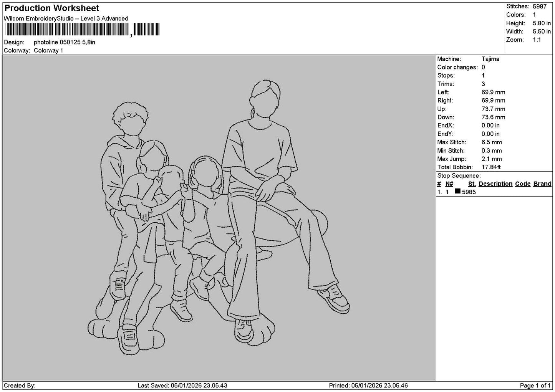Click the stitch count 5985 in stop sequence
555x392 pixels.
click(x=469, y=192)
